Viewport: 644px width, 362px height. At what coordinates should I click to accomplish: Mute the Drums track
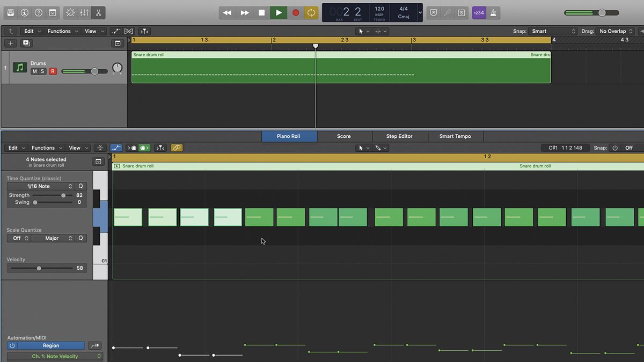[x=34, y=71]
